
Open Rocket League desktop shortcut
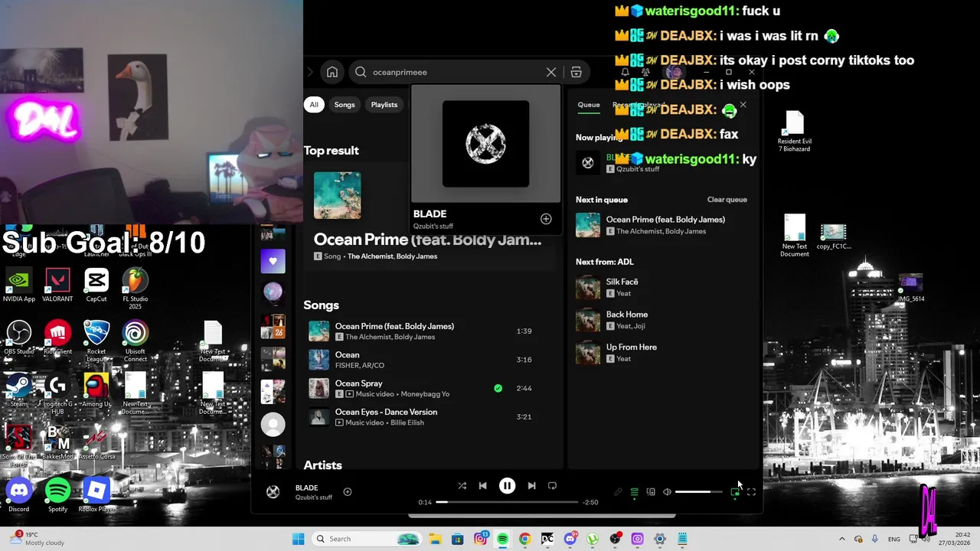click(x=96, y=341)
